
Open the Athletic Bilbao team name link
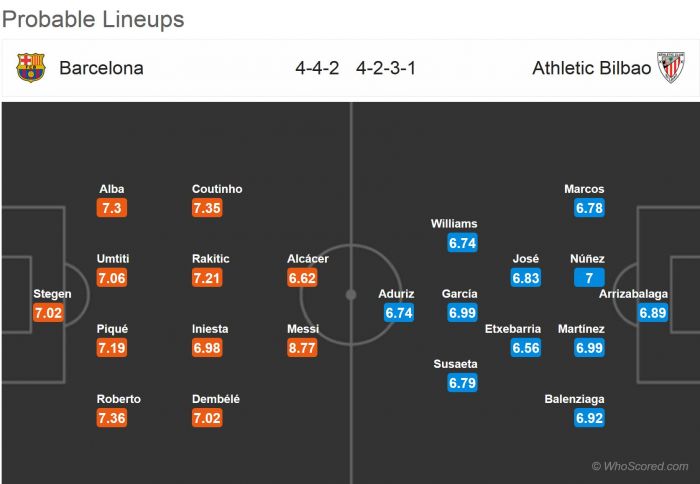(592, 69)
